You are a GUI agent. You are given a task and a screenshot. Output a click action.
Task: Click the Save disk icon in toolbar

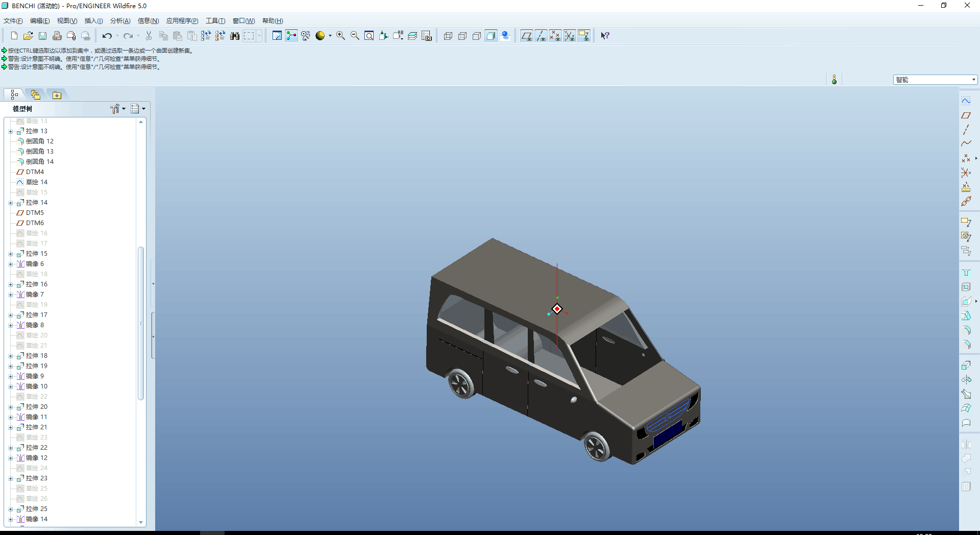click(x=42, y=36)
